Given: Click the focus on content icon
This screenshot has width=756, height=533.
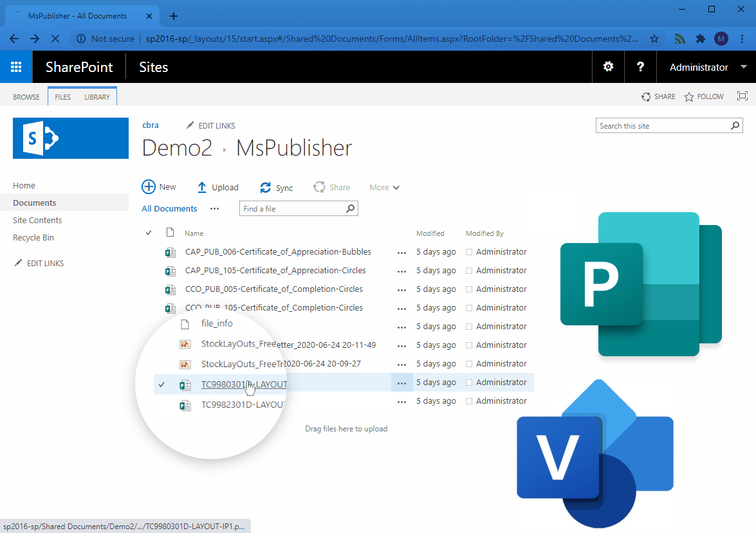Looking at the screenshot, I should click(x=742, y=96).
